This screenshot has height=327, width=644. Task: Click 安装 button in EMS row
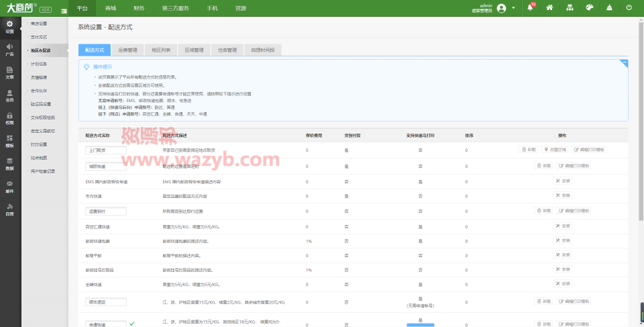562,181
